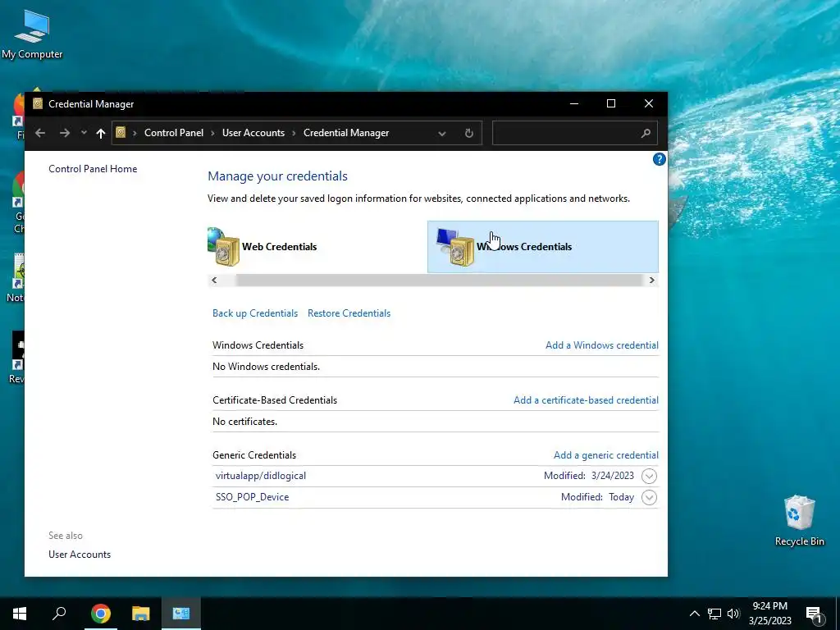This screenshot has height=630, width=840.
Task: Click Add a certificate-based credential
Action: tap(586, 400)
